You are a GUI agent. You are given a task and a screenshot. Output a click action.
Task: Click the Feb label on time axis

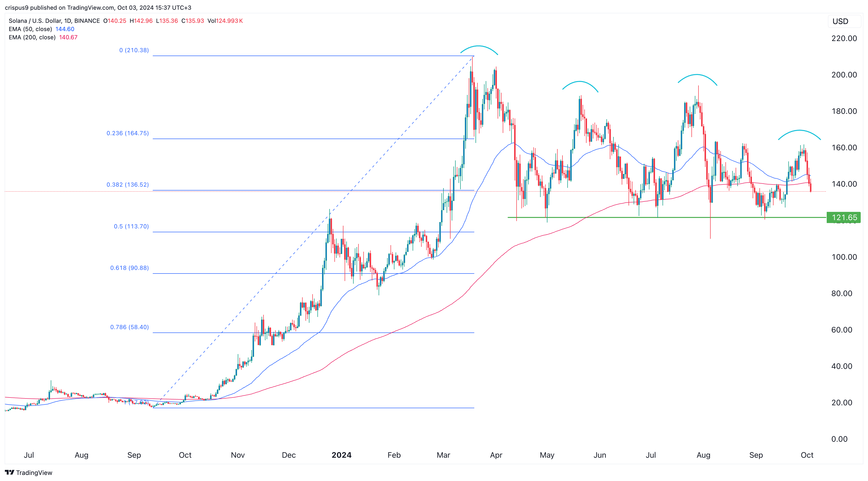click(394, 455)
